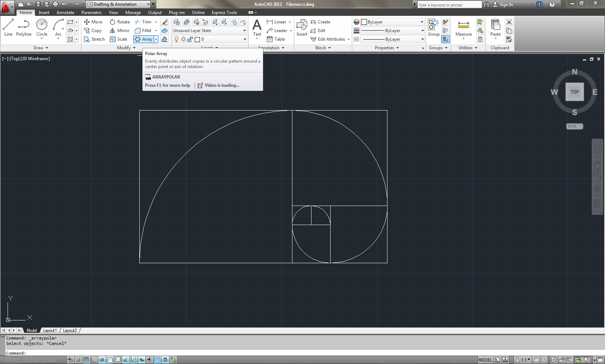Select the Polyline tool
Screen dimensions: 605x364
[x=24, y=28]
